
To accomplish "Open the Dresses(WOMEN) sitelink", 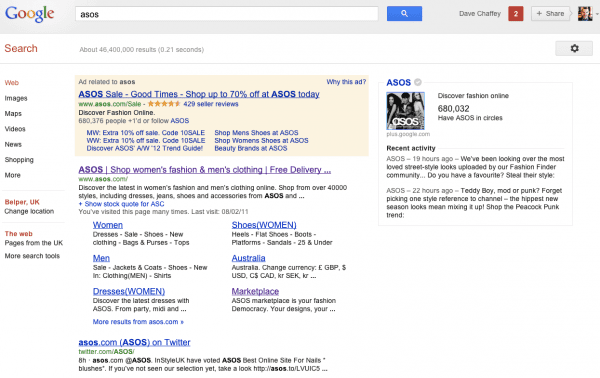I will pyautogui.click(x=129, y=292).
